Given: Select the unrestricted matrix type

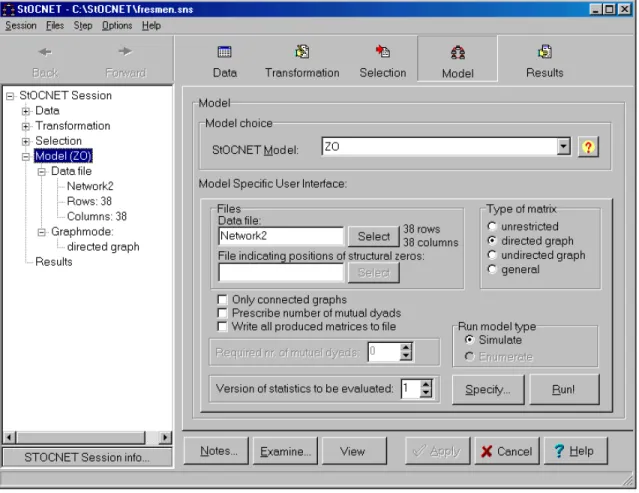Looking at the screenshot, I should [492, 226].
